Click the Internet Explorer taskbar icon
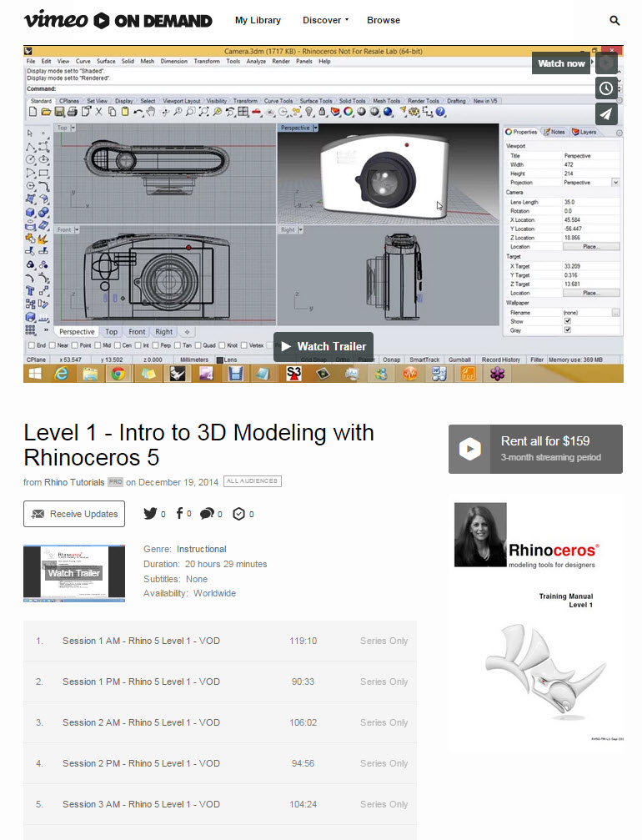The height and width of the screenshot is (840, 642). coord(62,374)
